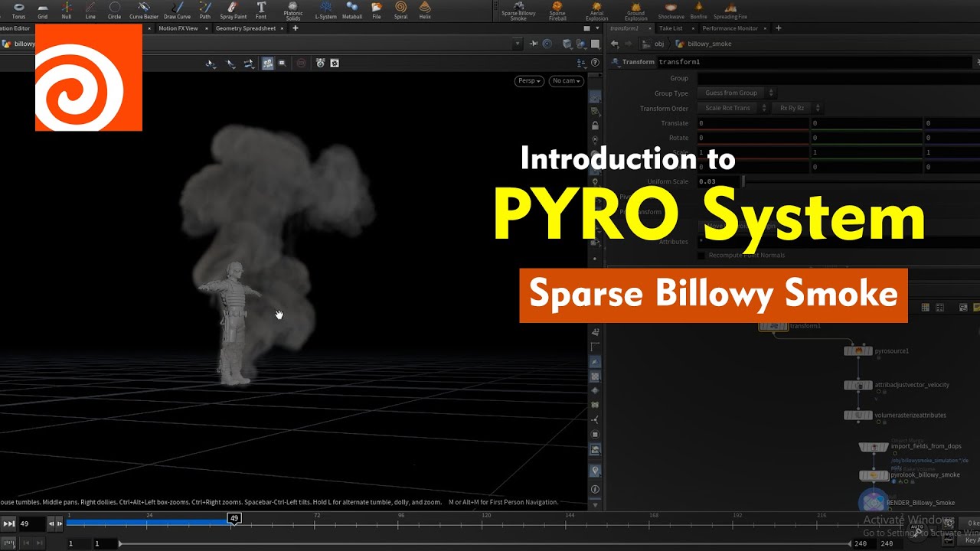Pick the Bonfire shelf tool
The width and height of the screenshot is (980, 551).
click(698, 10)
